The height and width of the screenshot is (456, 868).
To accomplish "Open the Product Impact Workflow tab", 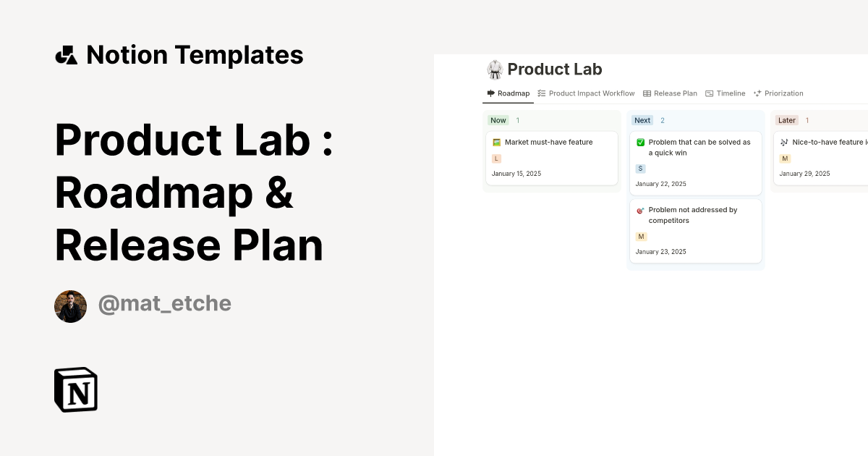I will click(592, 93).
